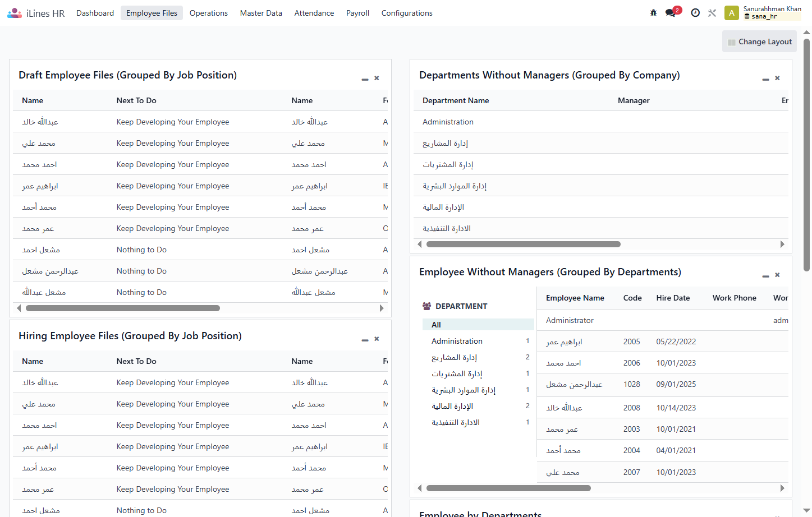Click right arrow of Departments panel scrollbar

(x=782, y=244)
